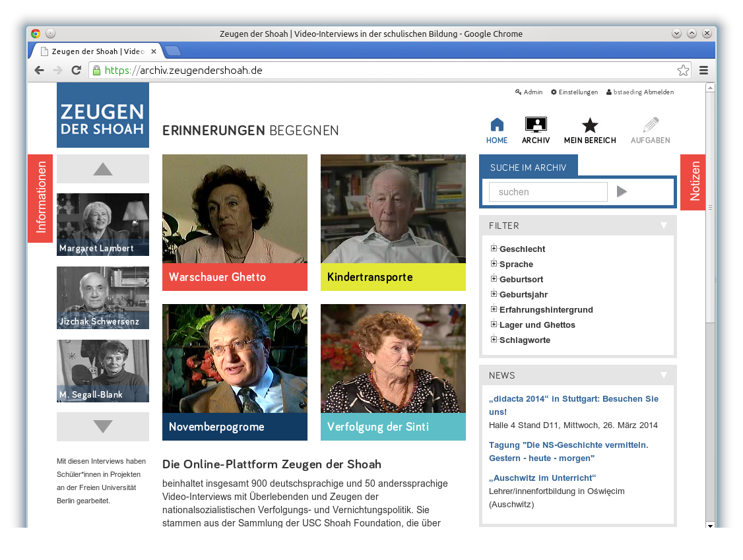Reload the page with refresh icon
Image resolution: width=743 pixels, height=560 pixels.
[76, 70]
